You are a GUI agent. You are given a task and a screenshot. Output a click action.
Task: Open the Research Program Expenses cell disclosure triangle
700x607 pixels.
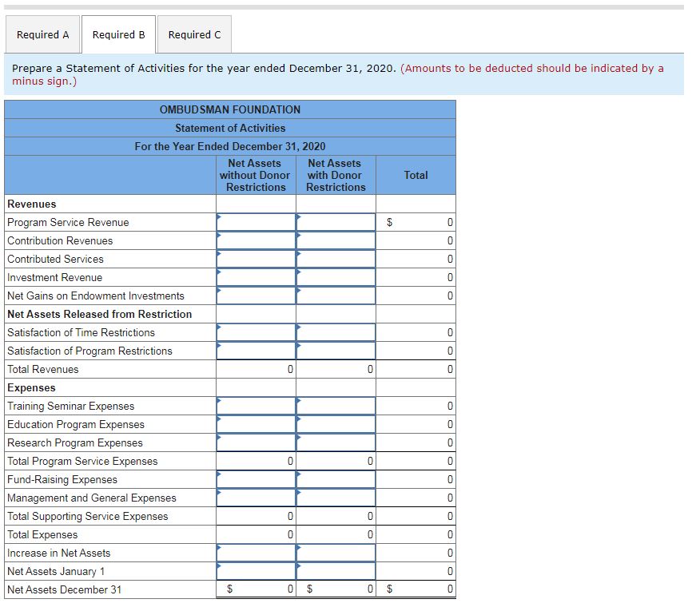coord(218,438)
